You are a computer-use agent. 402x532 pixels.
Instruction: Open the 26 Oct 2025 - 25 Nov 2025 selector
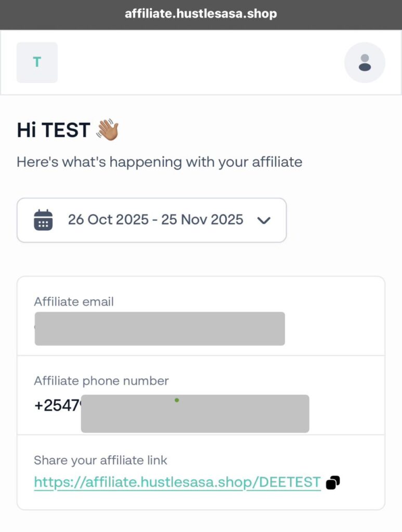(x=155, y=220)
